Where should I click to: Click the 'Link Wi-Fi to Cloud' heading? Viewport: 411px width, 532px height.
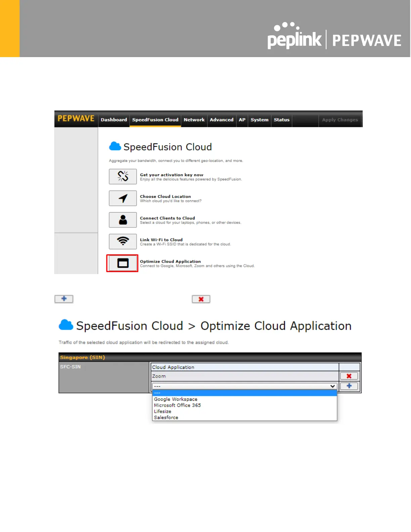pos(161,240)
